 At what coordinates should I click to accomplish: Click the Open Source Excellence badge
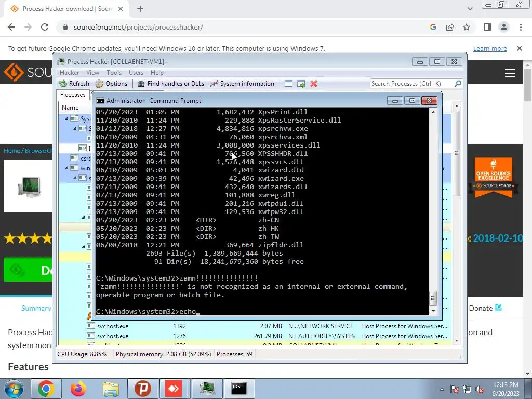tap(494, 178)
